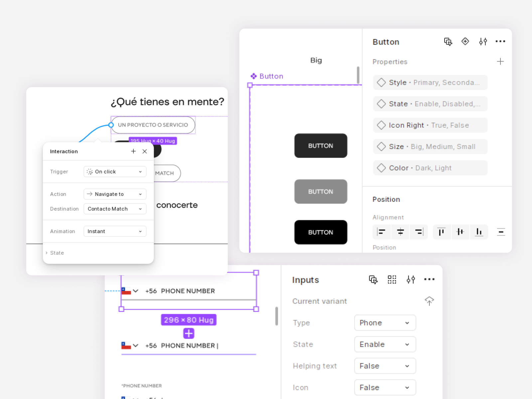Select the Icon Right property row

click(430, 125)
